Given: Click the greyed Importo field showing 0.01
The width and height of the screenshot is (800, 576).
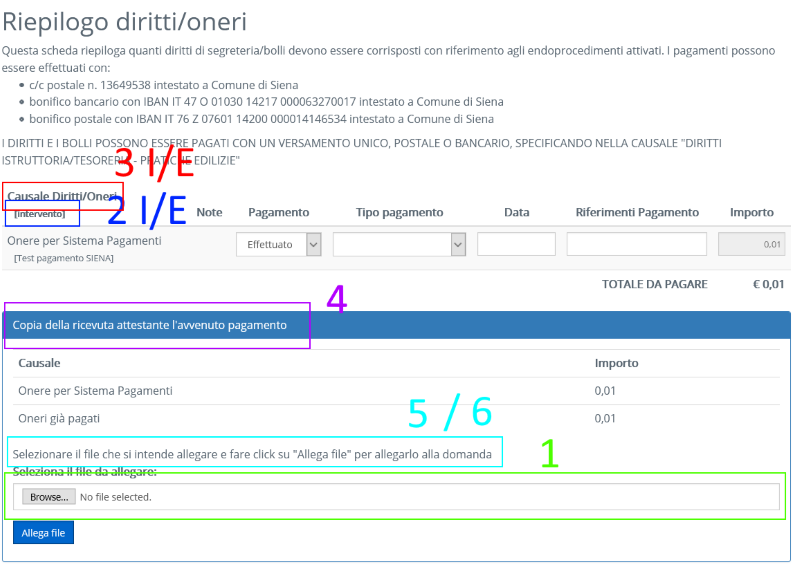Looking at the screenshot, I should 751,244.
